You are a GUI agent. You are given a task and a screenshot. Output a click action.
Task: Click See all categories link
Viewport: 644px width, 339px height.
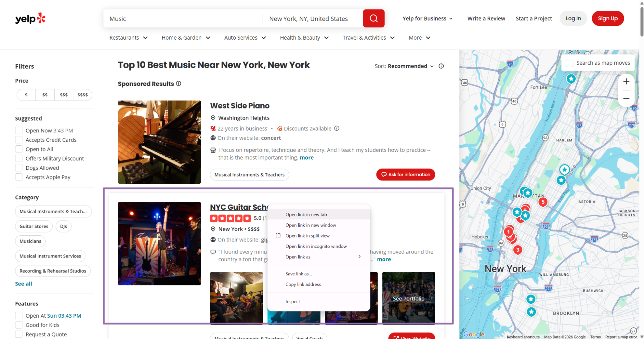24,284
